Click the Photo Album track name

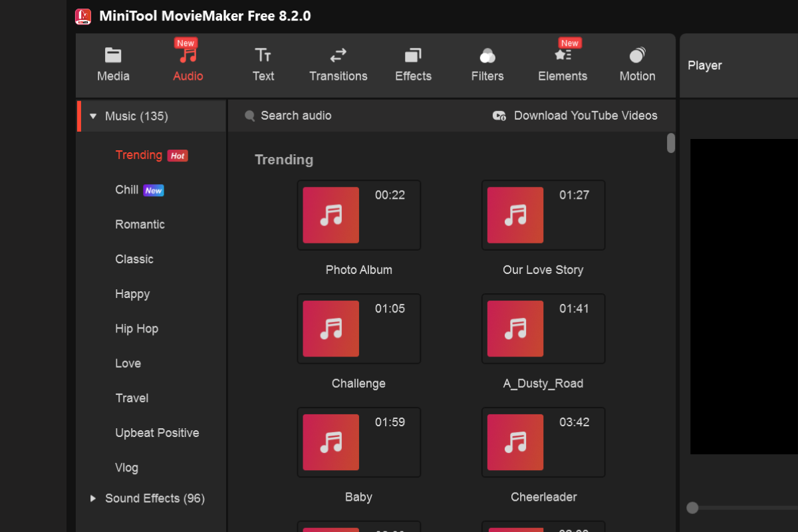tap(358, 270)
